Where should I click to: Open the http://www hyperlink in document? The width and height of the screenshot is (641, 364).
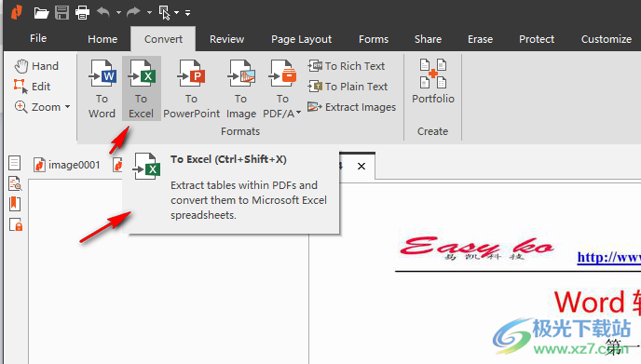[608, 257]
